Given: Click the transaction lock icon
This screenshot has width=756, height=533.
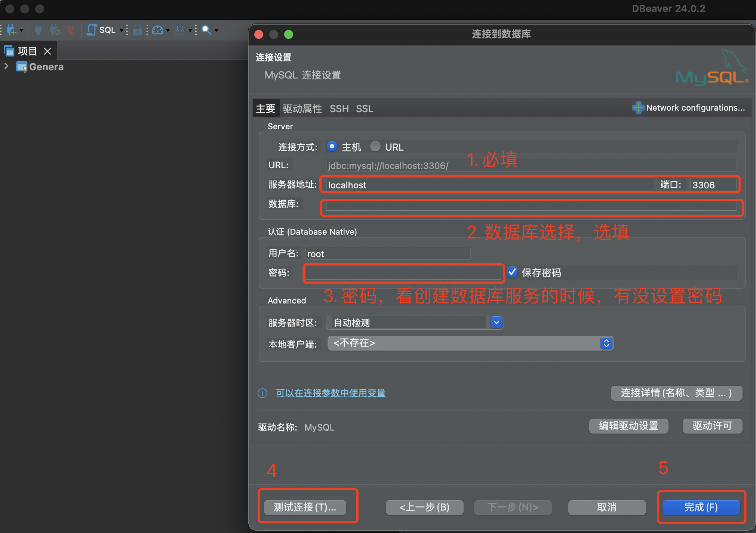Looking at the screenshot, I should tap(137, 30).
